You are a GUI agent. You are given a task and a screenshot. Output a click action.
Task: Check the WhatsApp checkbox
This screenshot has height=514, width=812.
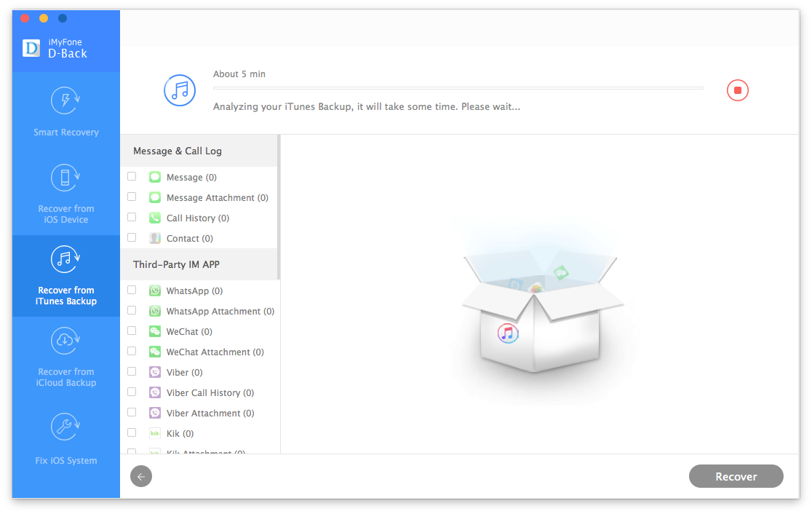132,290
